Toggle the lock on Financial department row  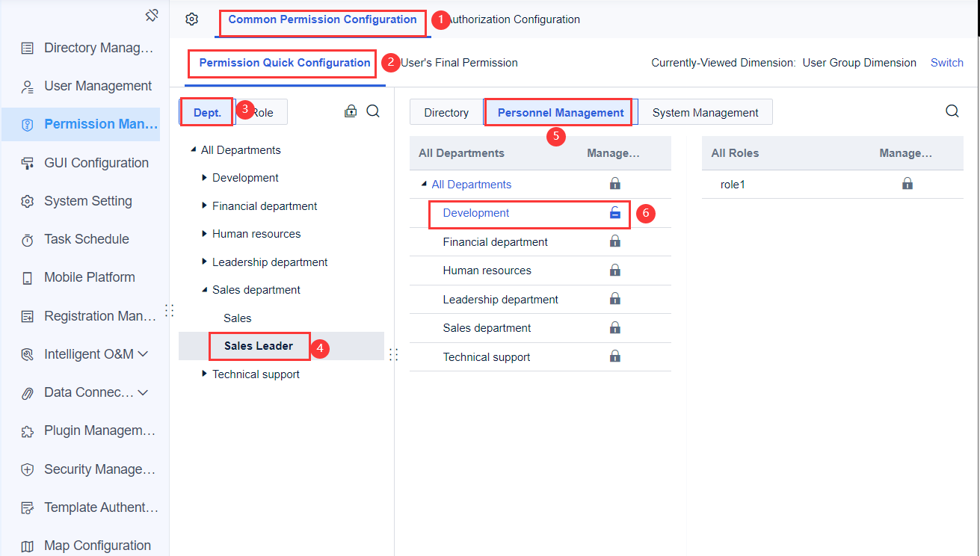614,241
